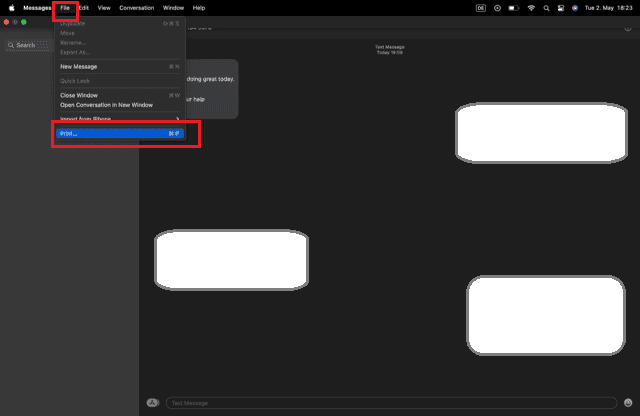Click the sidebar Search field
The height and width of the screenshot is (416, 640).
[x=28, y=45]
